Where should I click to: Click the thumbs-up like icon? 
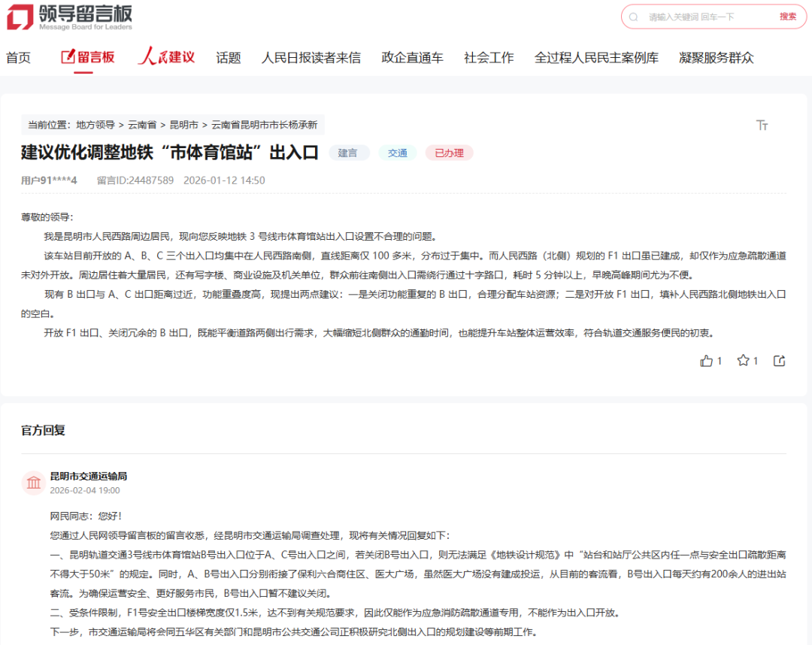pyautogui.click(x=706, y=361)
